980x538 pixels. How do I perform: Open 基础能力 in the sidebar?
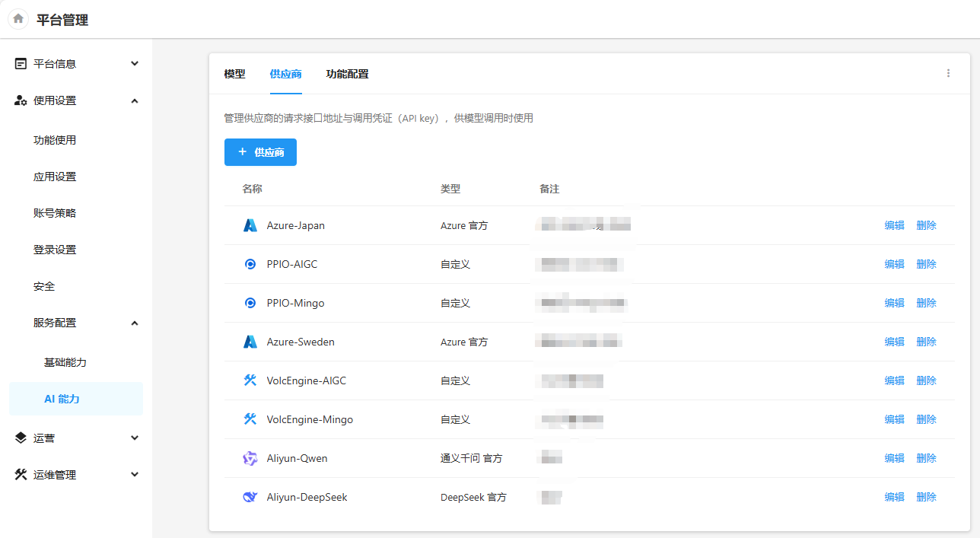click(x=65, y=362)
